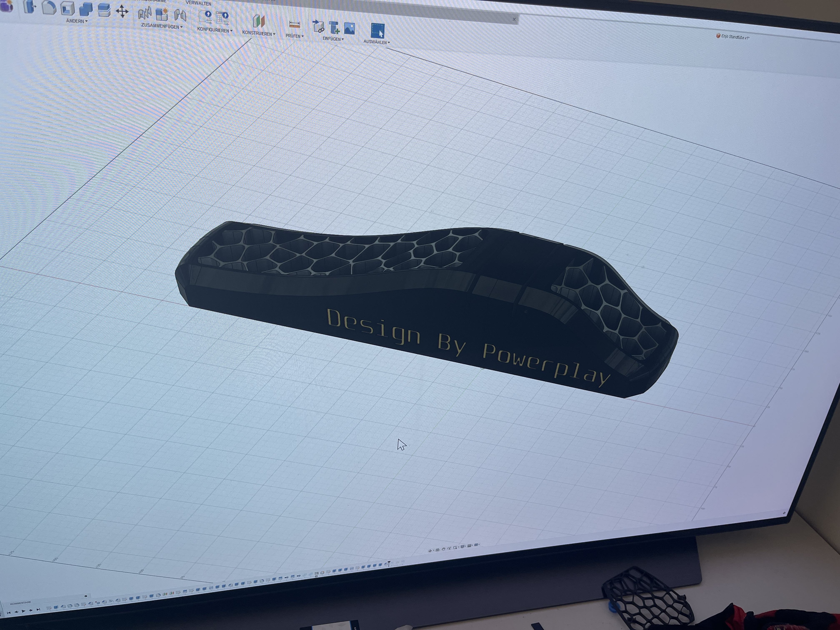Open the KOMMENTARE panel
840x630 pixels.
click(x=21, y=603)
